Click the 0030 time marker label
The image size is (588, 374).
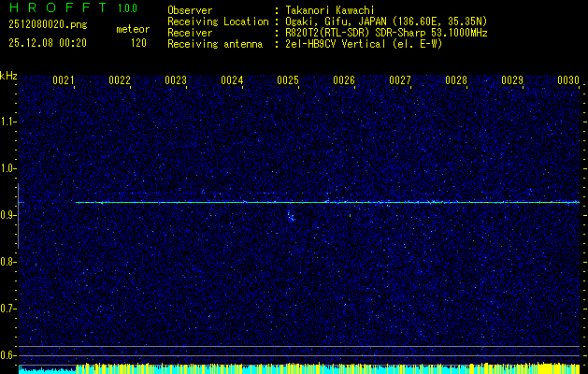pos(568,80)
